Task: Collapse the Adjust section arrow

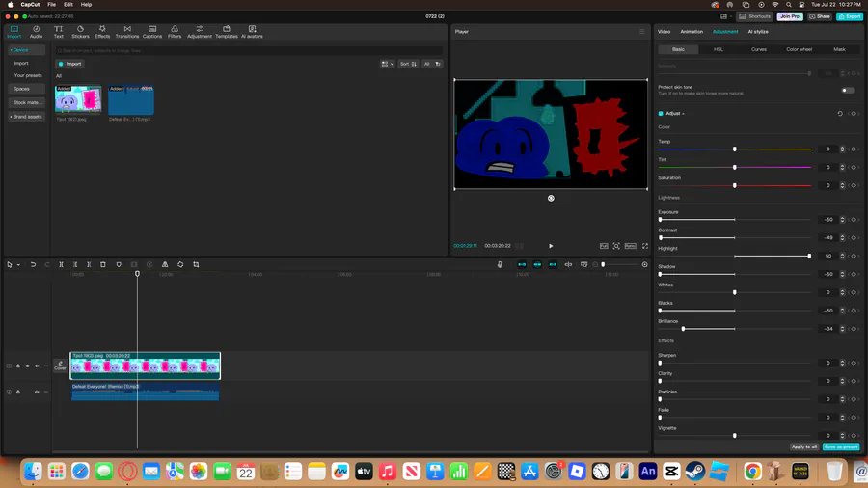Action: coord(683,114)
